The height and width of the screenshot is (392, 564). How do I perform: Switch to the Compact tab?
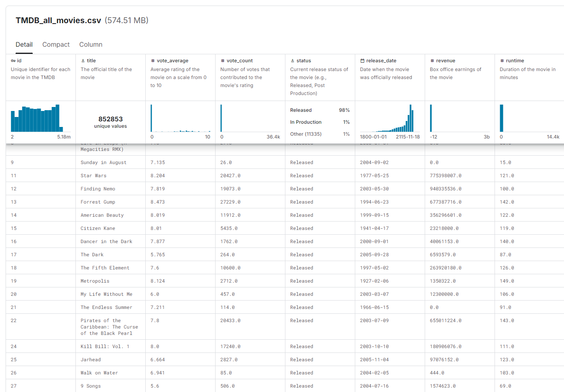tap(56, 45)
